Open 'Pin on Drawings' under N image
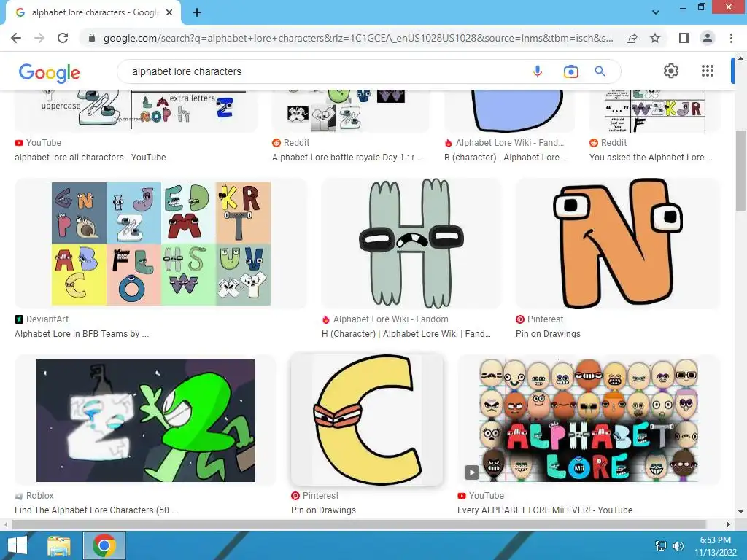This screenshot has height=560, width=747. click(548, 334)
